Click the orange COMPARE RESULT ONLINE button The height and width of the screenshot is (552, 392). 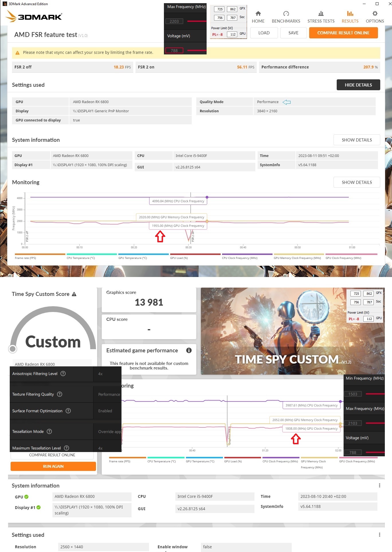(x=343, y=33)
